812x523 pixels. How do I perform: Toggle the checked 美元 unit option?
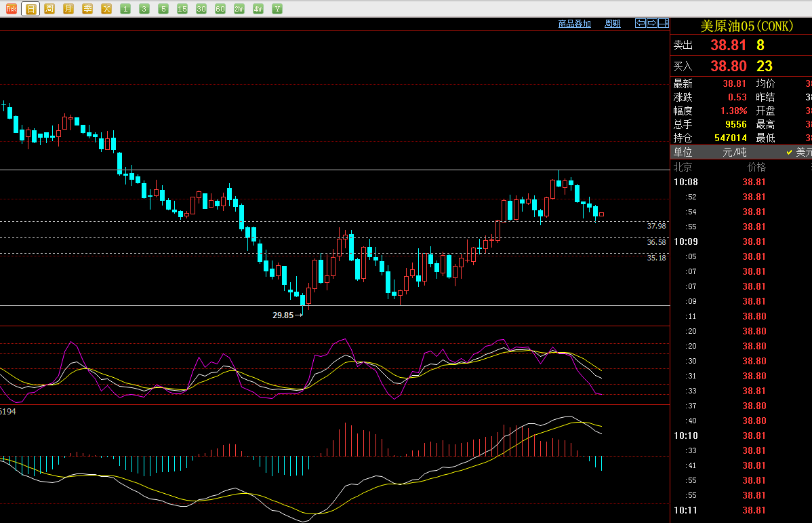[x=799, y=153]
